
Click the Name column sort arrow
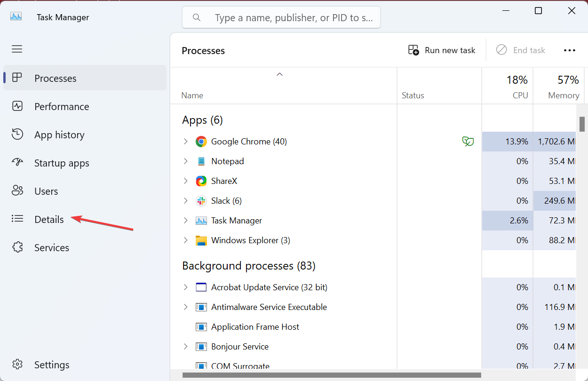pos(279,74)
